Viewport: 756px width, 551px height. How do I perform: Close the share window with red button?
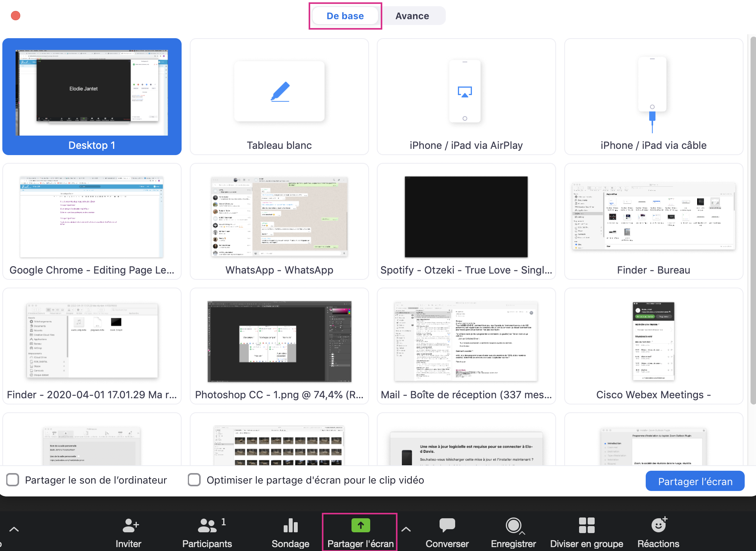16,16
